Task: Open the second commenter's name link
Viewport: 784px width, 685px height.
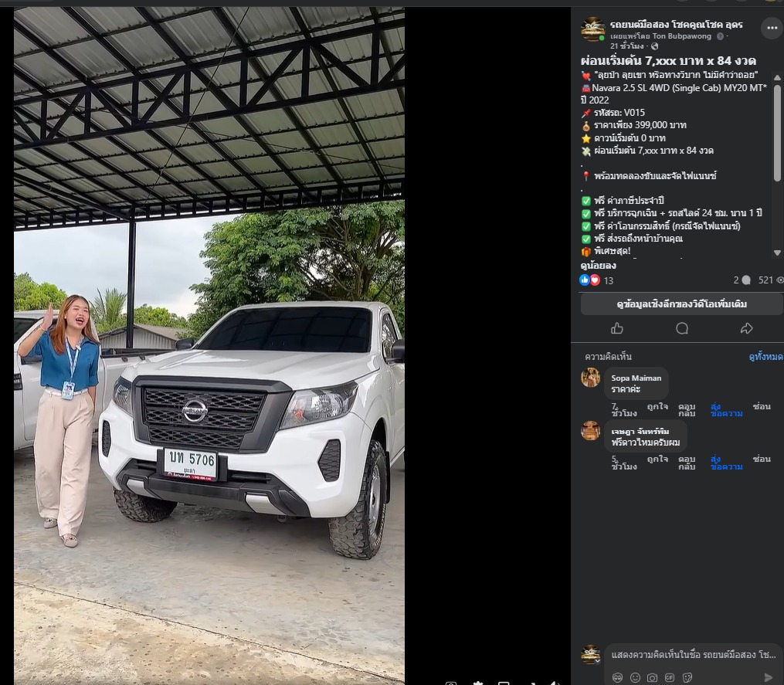Action: coord(640,431)
